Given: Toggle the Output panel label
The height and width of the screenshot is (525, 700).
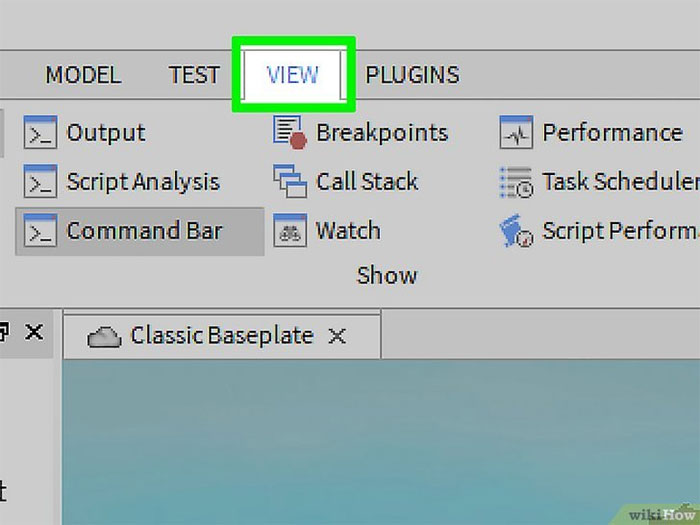Looking at the screenshot, I should (x=106, y=133).
